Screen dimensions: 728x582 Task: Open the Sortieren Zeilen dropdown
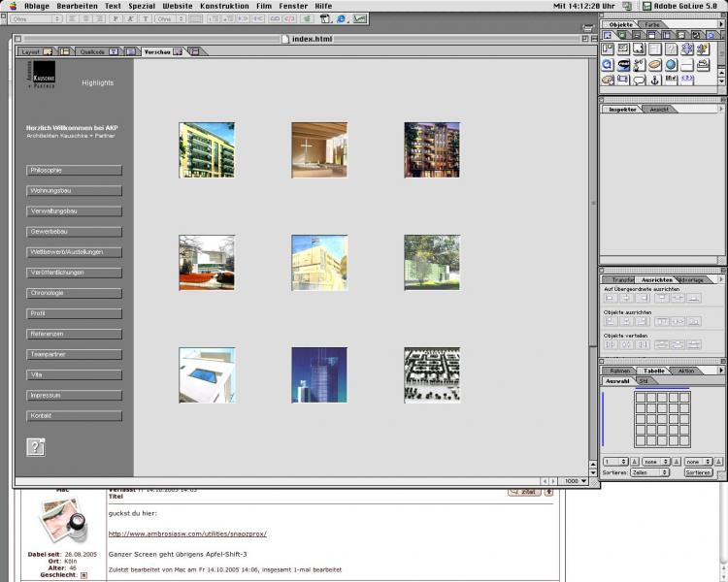(649, 472)
